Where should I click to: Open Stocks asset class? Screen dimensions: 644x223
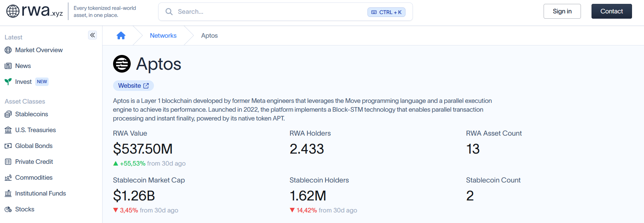pos(25,209)
